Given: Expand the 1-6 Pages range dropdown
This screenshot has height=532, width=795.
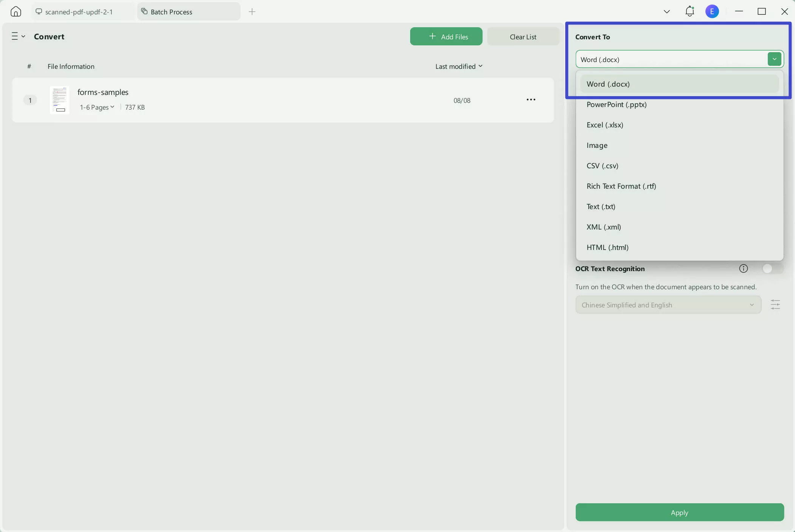Looking at the screenshot, I should 97,107.
